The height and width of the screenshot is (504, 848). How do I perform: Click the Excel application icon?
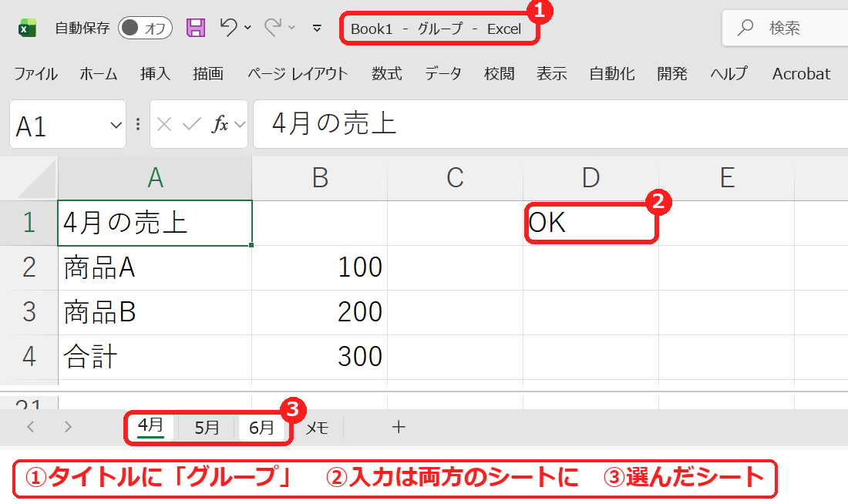(27, 28)
